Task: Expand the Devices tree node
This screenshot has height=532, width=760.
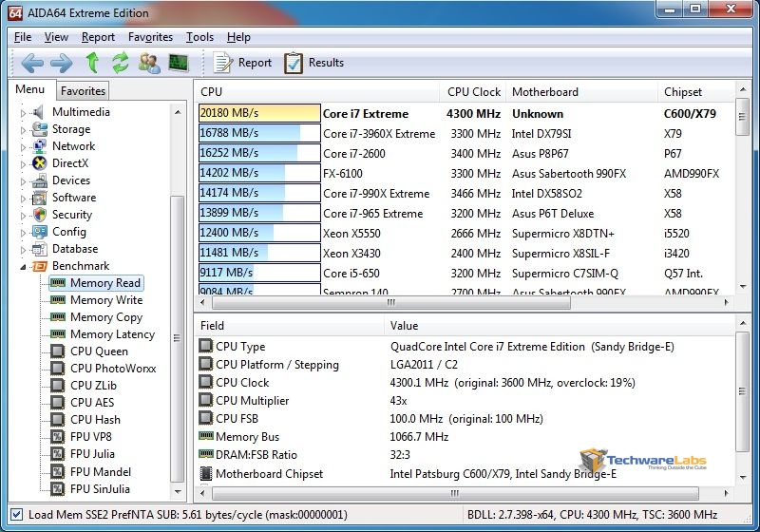Action: click(23, 181)
